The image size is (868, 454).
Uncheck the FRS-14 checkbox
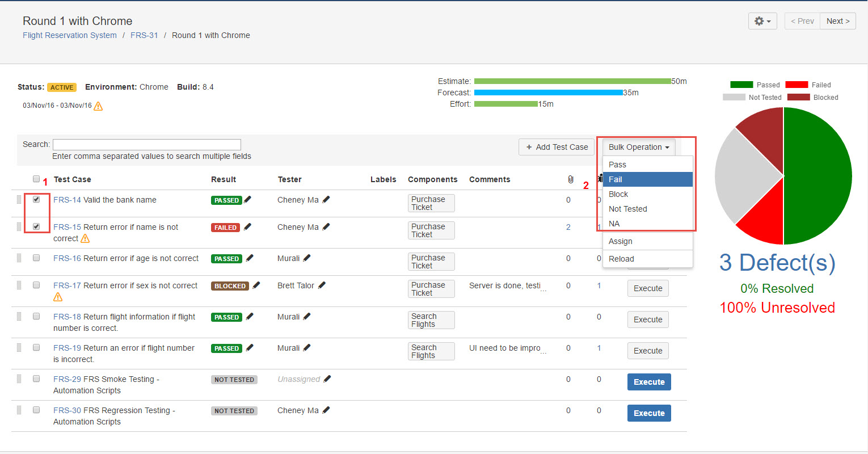click(x=36, y=199)
